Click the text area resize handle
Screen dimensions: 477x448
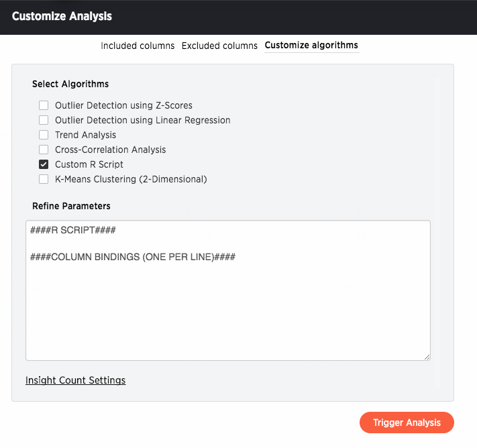(x=427, y=357)
